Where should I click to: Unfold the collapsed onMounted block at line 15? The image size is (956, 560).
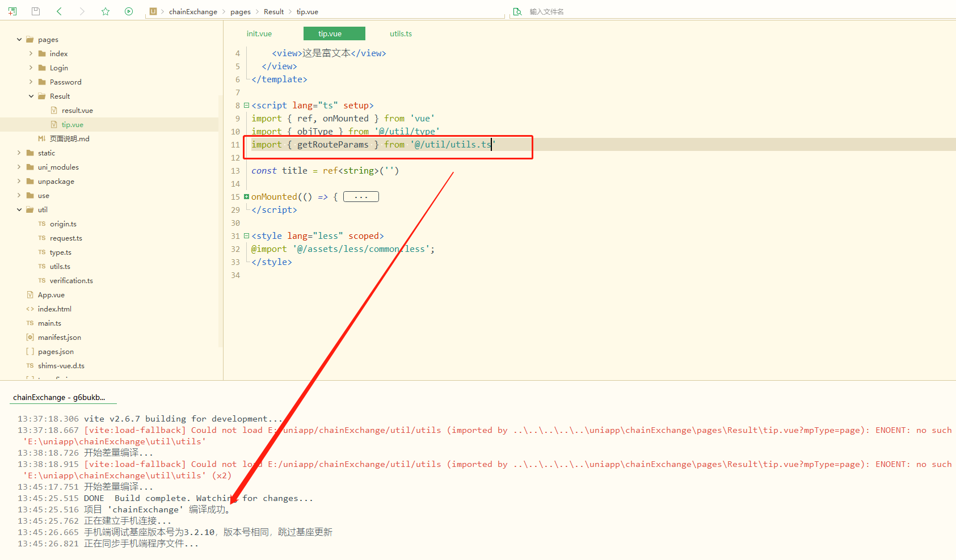(x=246, y=197)
